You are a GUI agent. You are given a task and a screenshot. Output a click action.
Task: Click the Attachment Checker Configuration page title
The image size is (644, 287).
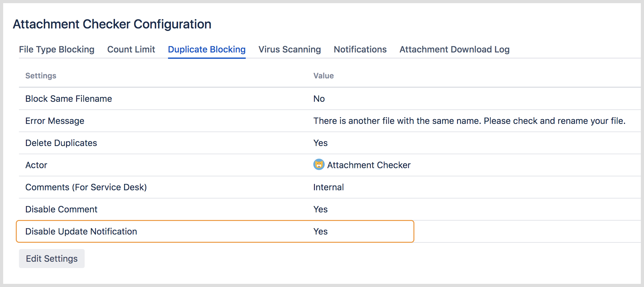coord(112,24)
